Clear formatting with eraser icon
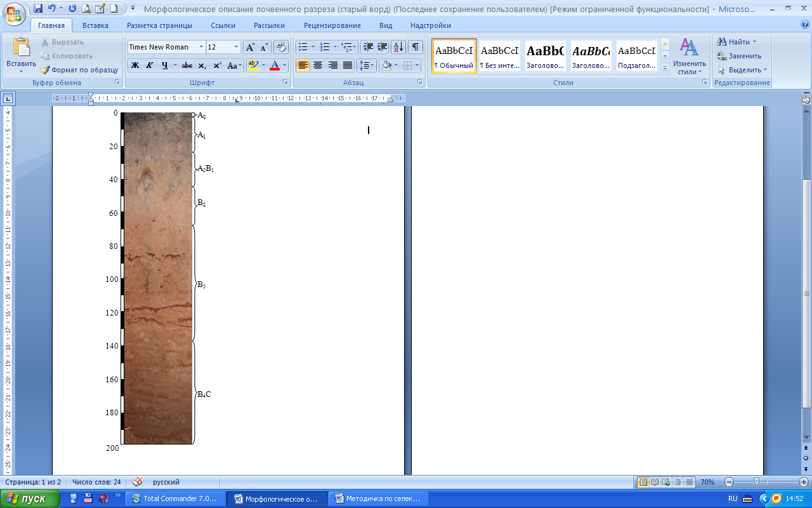The image size is (812, 508). (x=280, y=47)
